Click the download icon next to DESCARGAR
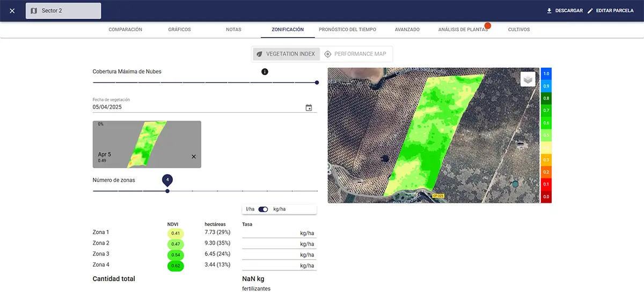The width and height of the screenshot is (644, 301). [x=549, y=11]
